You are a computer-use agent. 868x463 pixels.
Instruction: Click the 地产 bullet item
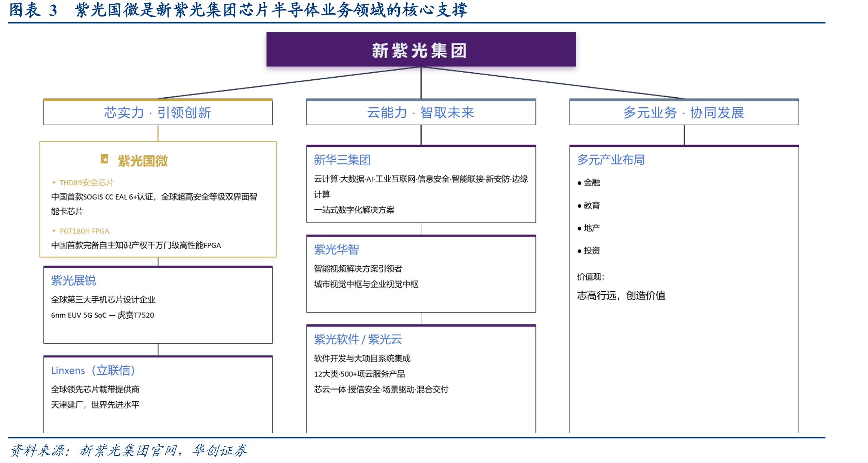click(589, 228)
